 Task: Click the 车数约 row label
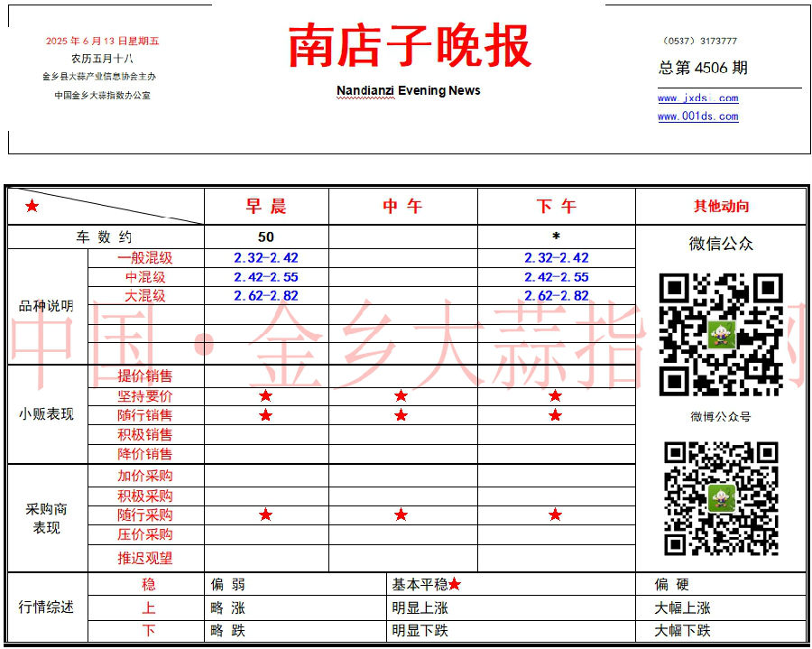104,237
